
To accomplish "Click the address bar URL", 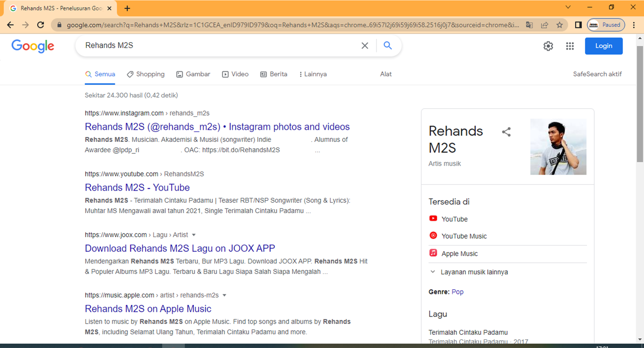I will pos(292,25).
